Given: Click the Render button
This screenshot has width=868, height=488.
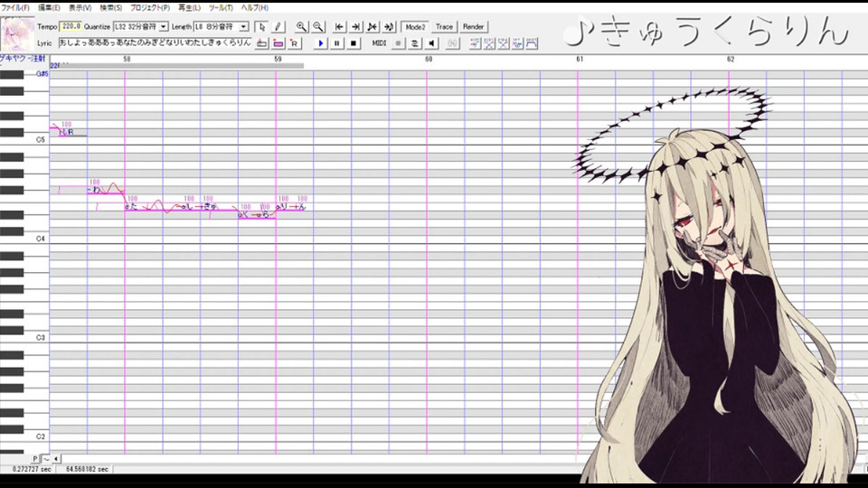Looking at the screenshot, I should point(473,26).
